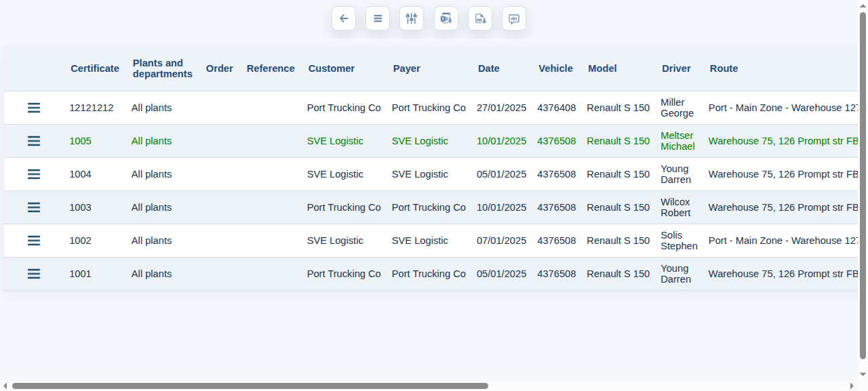Click date 27/01/2025

pyautogui.click(x=502, y=108)
